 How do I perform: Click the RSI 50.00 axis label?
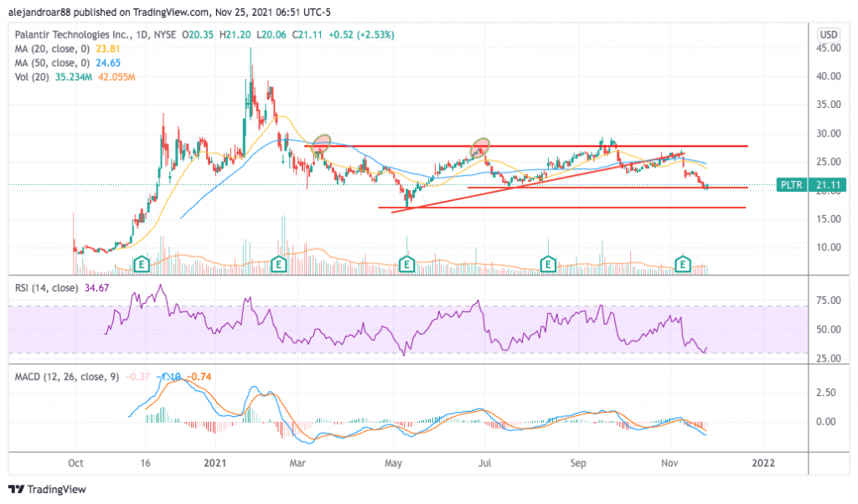pyautogui.click(x=829, y=329)
